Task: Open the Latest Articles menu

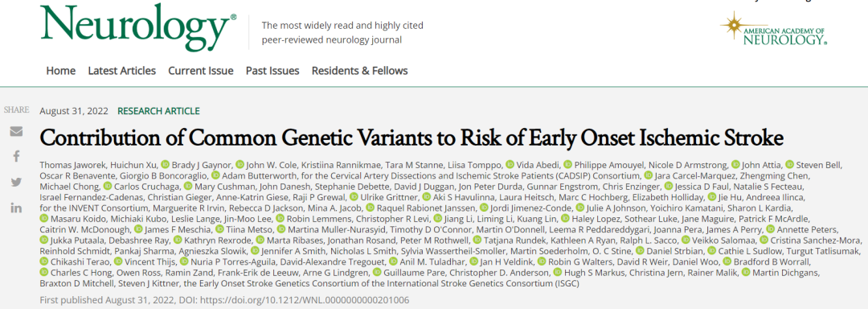Action: (x=122, y=71)
